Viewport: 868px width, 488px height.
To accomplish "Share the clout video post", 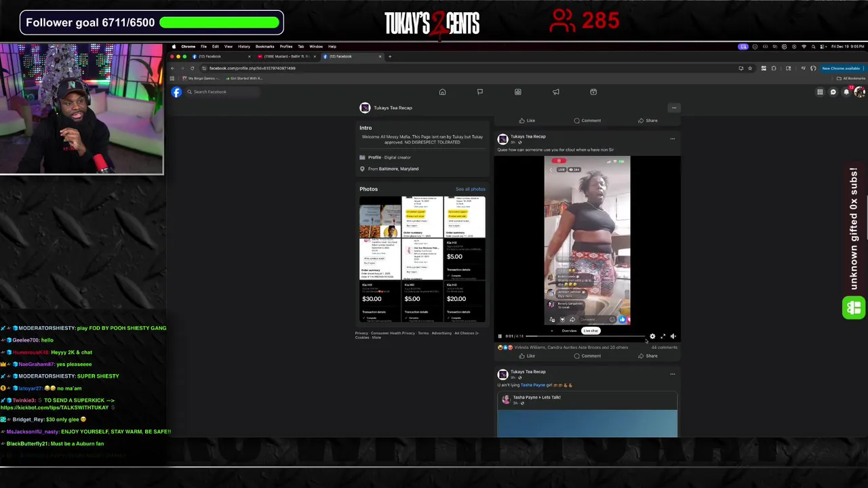I will [x=648, y=356].
